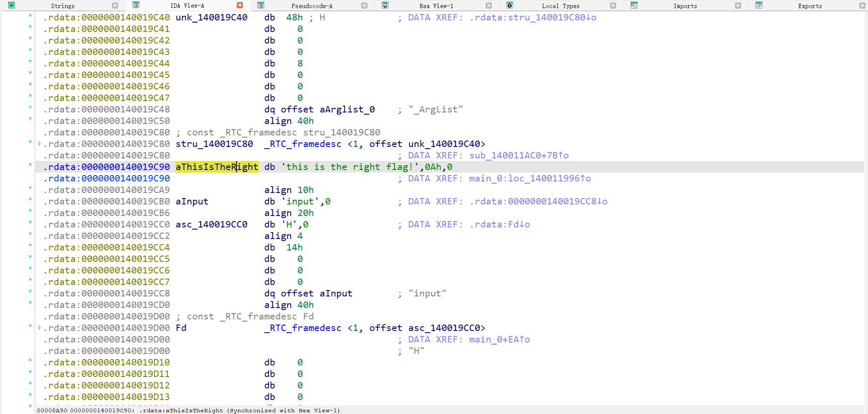Follow the offset aArglist_0 reference
This screenshot has height=414, width=868.
click(347, 109)
